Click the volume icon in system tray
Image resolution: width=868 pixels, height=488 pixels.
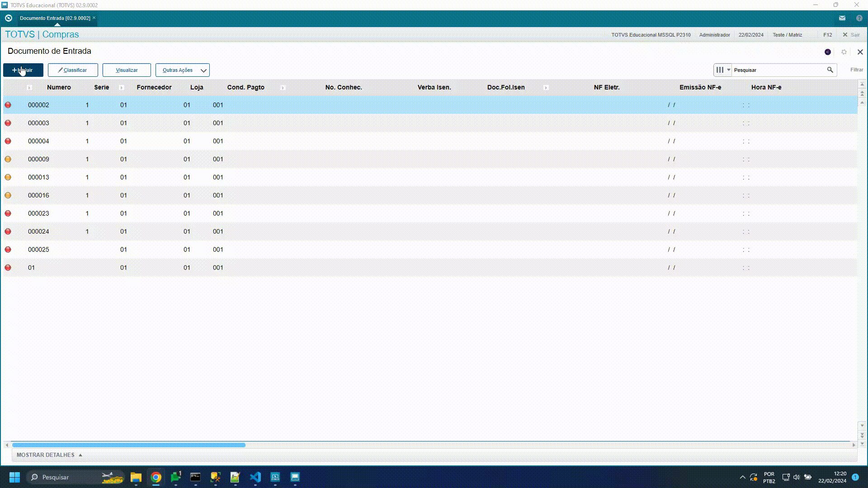tap(797, 477)
